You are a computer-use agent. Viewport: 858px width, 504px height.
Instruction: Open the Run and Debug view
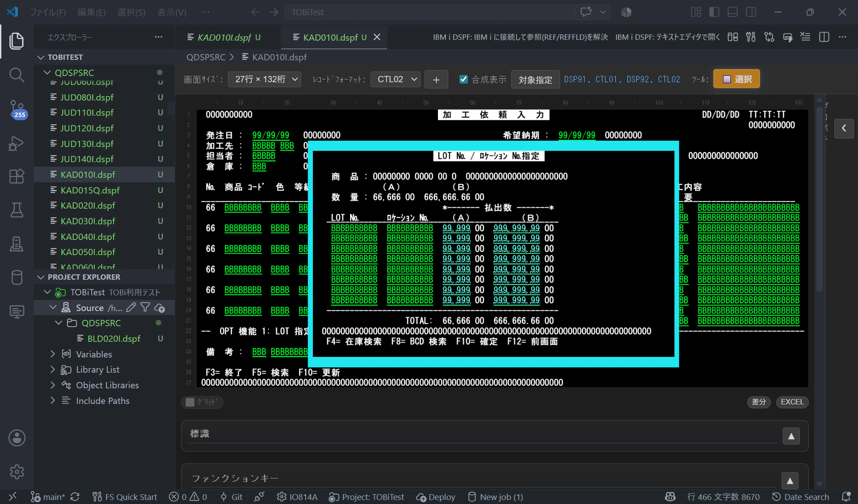coord(17,143)
